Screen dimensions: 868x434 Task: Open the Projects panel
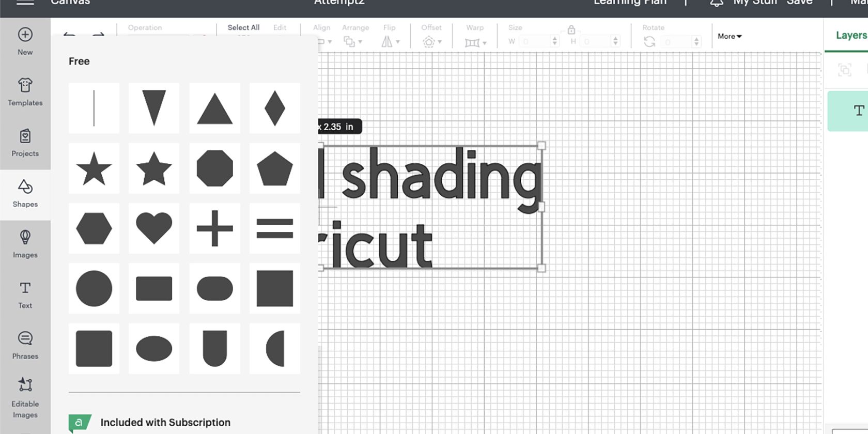(x=25, y=143)
